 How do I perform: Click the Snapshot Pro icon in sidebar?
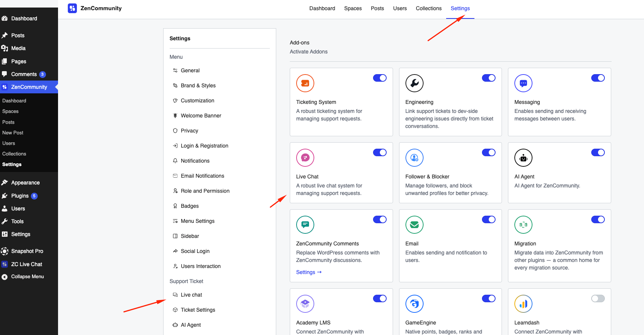click(x=5, y=251)
